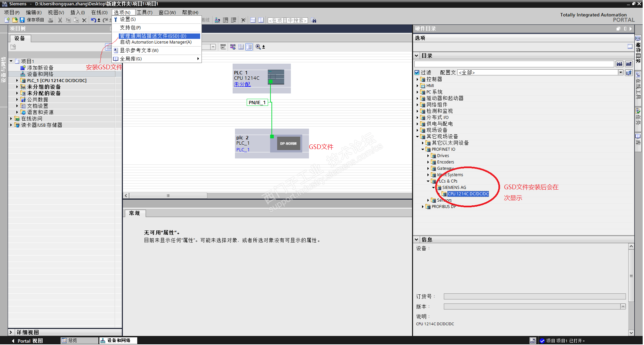Click the cross-reference X icon in toolbar
The width and height of the screenshot is (644, 345).
point(243,20)
